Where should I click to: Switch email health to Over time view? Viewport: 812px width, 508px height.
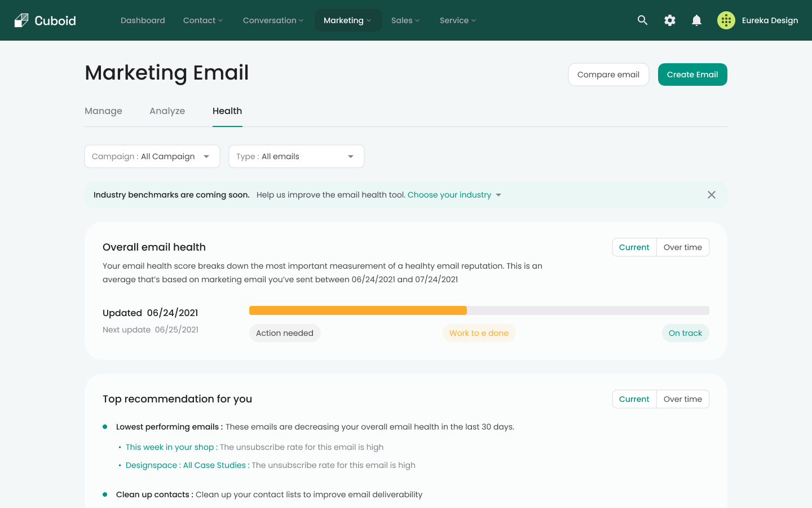point(682,247)
